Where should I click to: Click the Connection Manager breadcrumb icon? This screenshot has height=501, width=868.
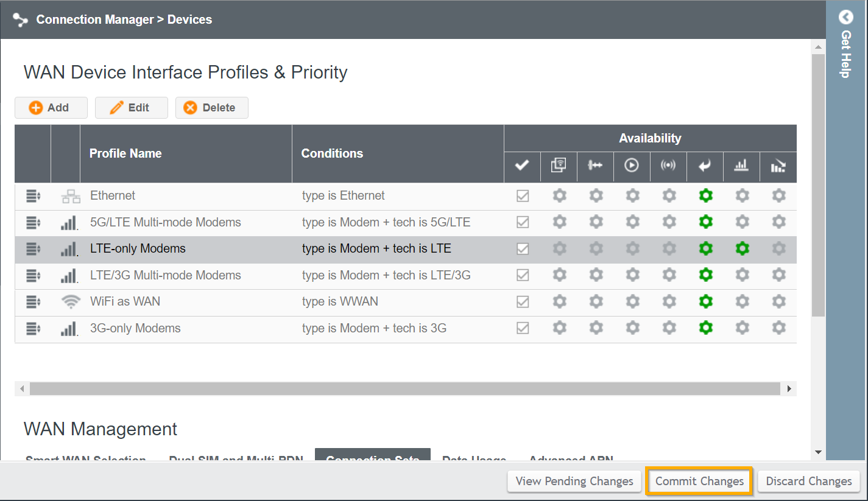click(x=21, y=20)
